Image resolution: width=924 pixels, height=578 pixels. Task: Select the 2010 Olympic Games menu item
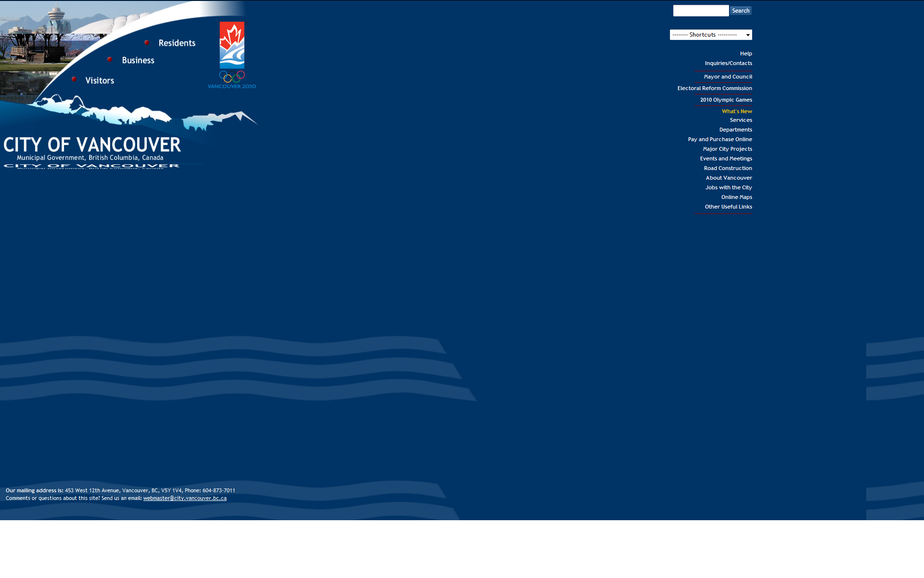pyautogui.click(x=725, y=99)
